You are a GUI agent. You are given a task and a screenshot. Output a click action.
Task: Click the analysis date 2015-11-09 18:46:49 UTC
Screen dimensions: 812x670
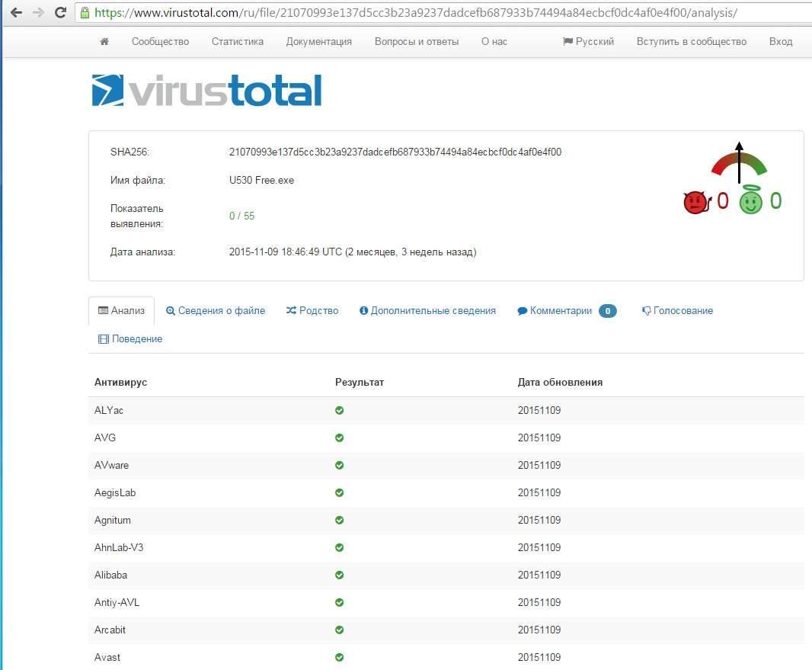coord(286,252)
